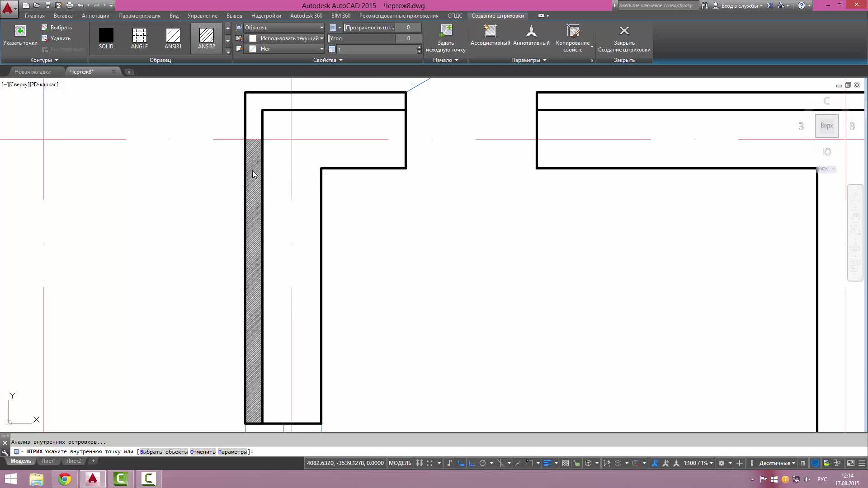Click the selection filtering gizmo icon in status bar
Viewport: 868px width, 488px height.
click(618, 463)
